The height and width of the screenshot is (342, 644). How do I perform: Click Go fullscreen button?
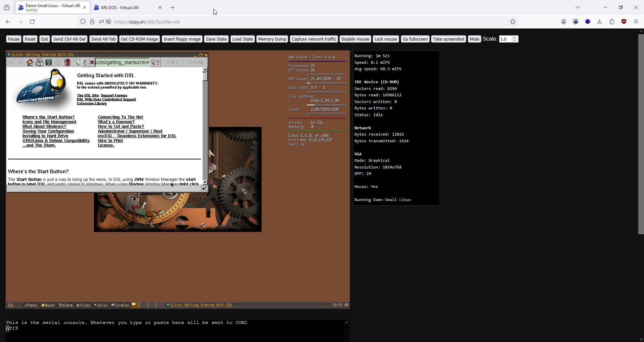pyautogui.click(x=415, y=39)
